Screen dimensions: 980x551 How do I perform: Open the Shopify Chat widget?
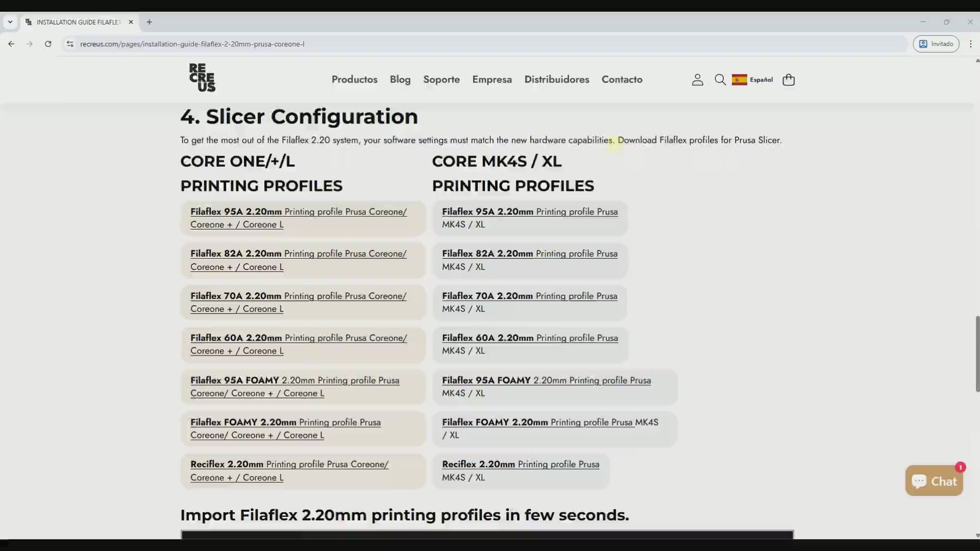tap(934, 481)
